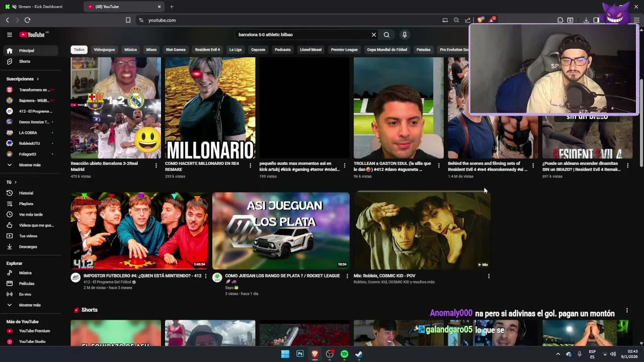This screenshot has width=644, height=362.
Task: Open YouTube Studio link
Action: (32, 341)
